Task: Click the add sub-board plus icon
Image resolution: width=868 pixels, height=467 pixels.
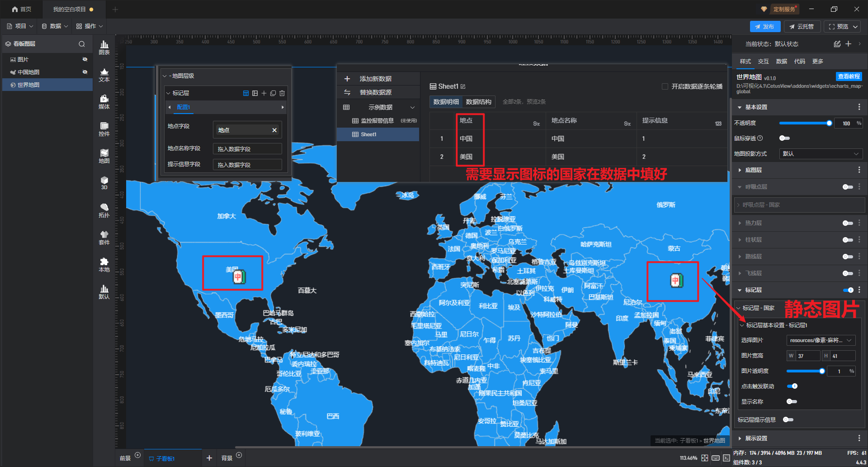Action: tap(209, 458)
